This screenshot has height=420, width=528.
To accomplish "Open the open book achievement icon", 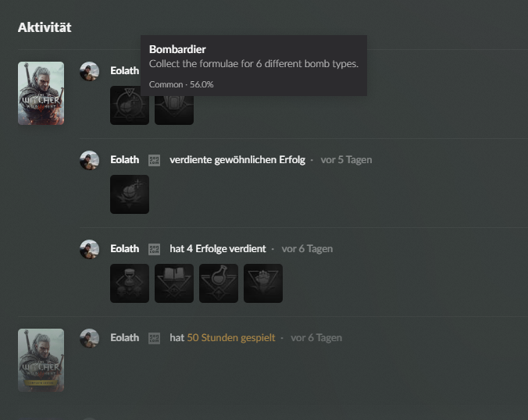I will click(x=174, y=283).
